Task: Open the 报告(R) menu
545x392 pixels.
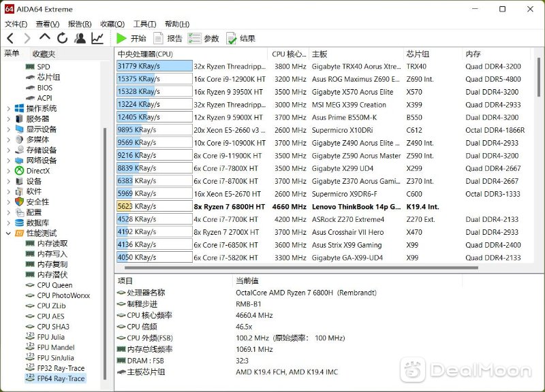Action: (x=80, y=24)
